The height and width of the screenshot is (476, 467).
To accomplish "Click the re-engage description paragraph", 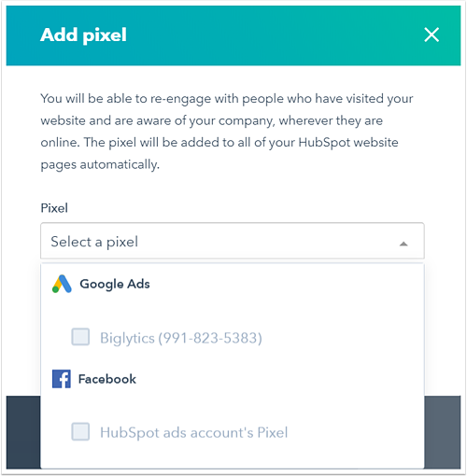I will click(227, 132).
